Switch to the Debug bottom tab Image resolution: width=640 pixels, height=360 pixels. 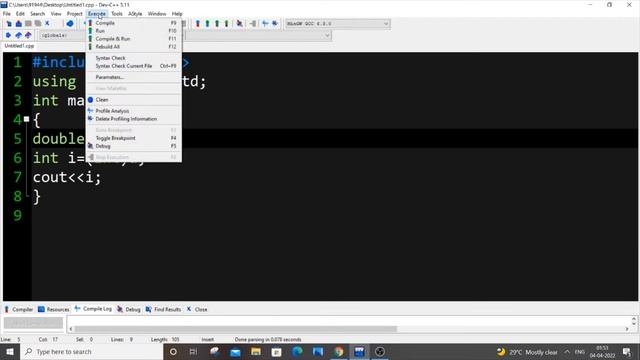click(x=129, y=309)
